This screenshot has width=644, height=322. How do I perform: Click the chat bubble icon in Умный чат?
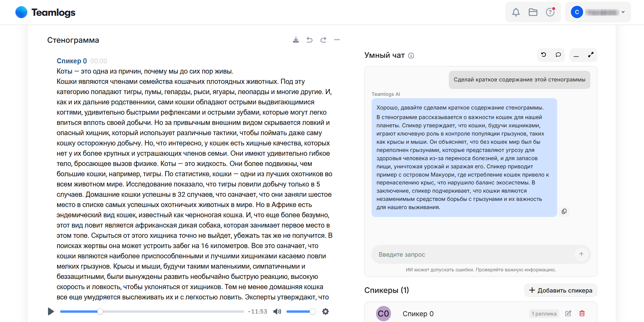click(558, 55)
